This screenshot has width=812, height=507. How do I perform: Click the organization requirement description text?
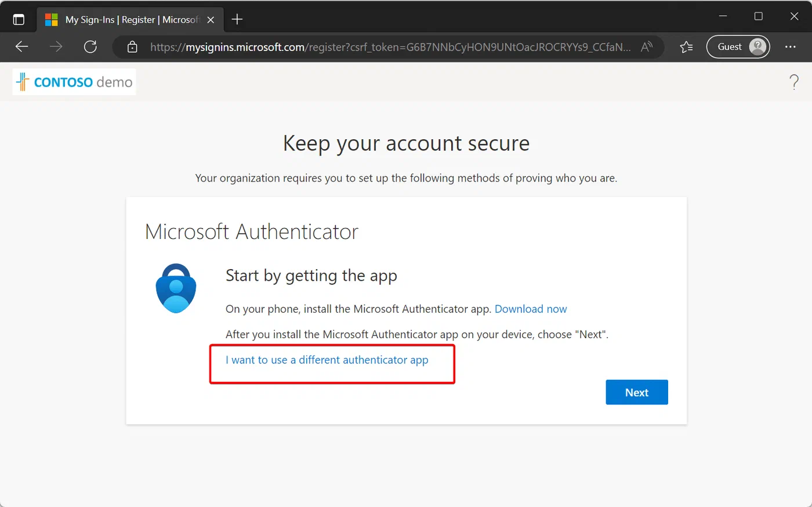click(x=406, y=178)
